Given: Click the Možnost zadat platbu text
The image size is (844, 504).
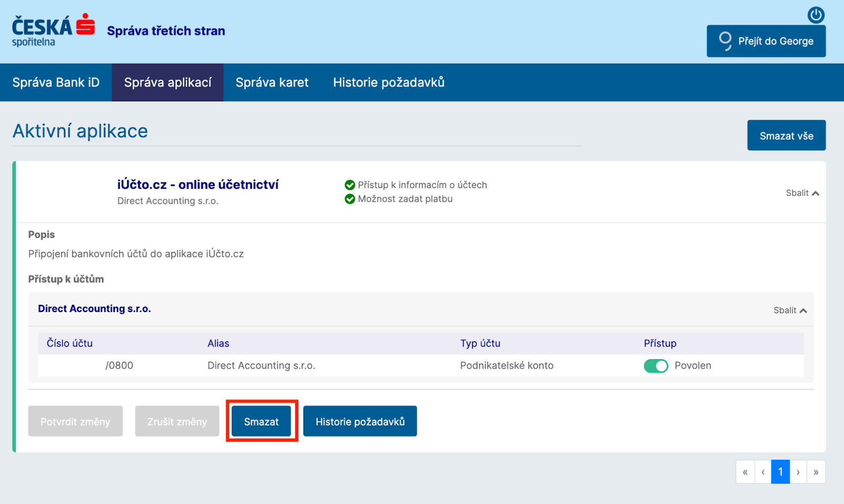Looking at the screenshot, I should (x=405, y=199).
